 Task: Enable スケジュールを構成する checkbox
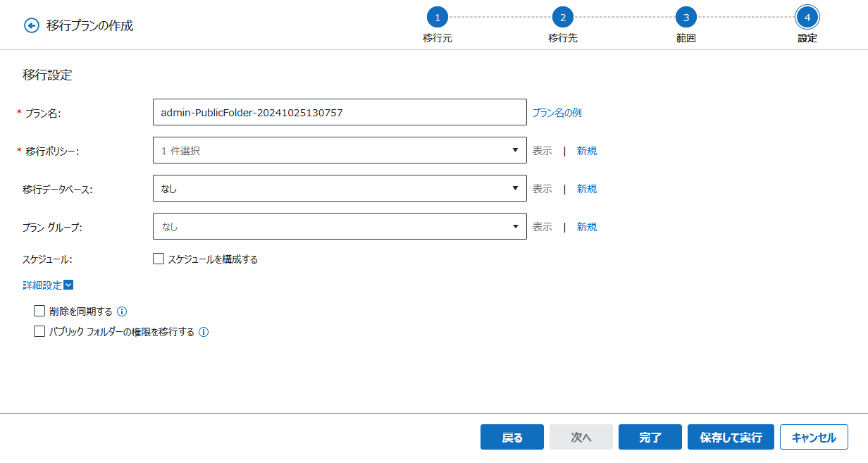pos(159,259)
